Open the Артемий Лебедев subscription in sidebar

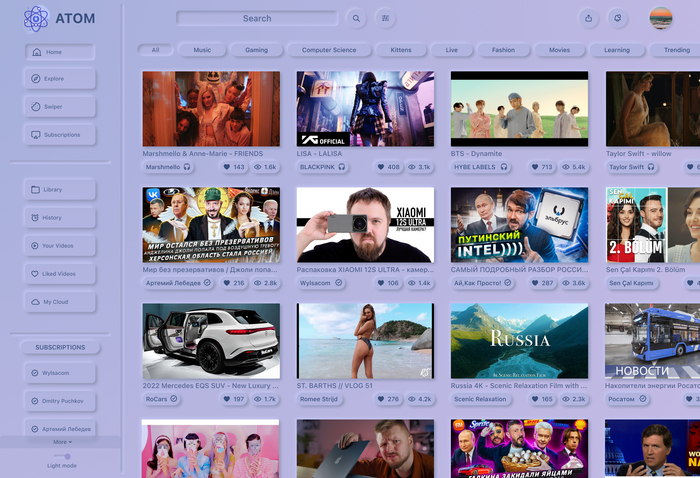(60, 429)
